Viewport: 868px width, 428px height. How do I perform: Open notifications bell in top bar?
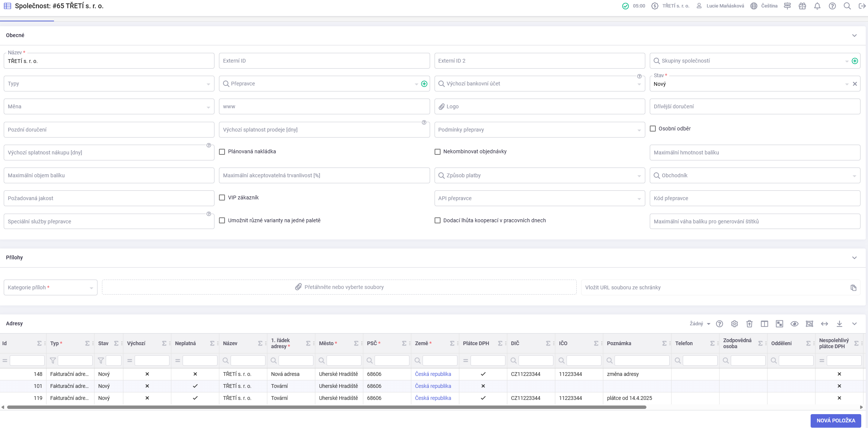click(817, 6)
